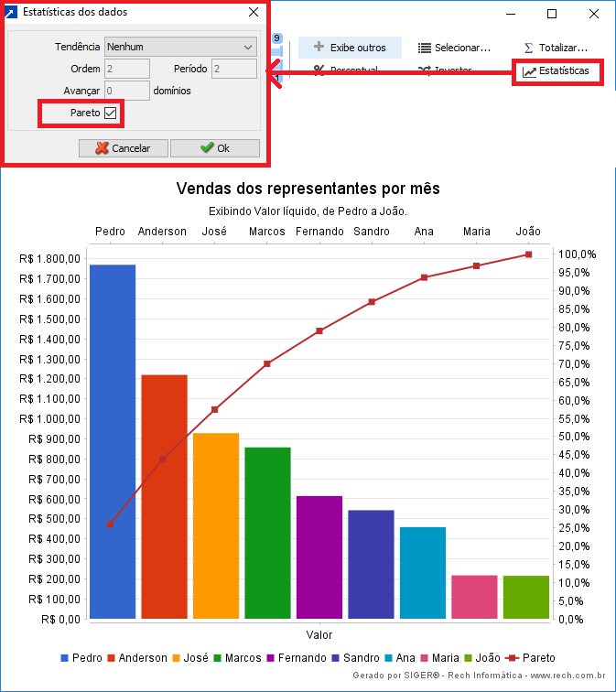Click the Pareto line point above Pedro

point(111,524)
